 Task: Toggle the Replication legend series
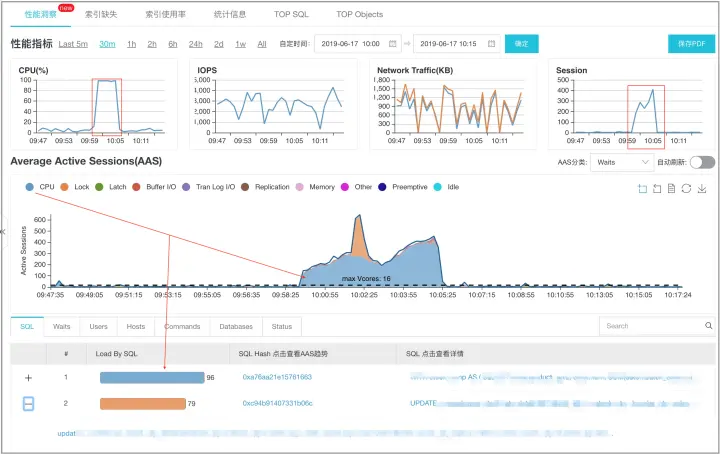265,187
